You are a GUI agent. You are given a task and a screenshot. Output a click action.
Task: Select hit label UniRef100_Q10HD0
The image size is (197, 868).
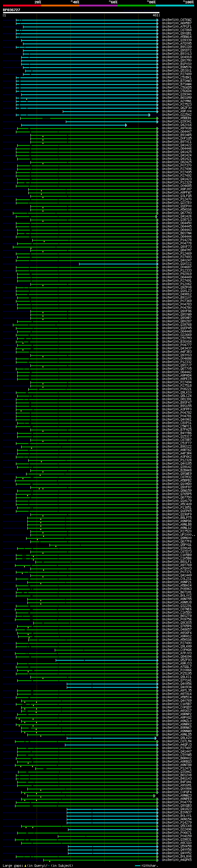click(x=176, y=484)
